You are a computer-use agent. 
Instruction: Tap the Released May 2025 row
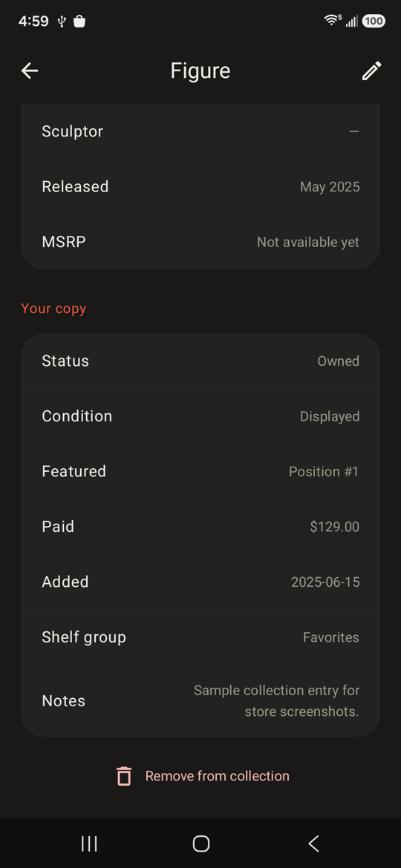[x=200, y=186]
